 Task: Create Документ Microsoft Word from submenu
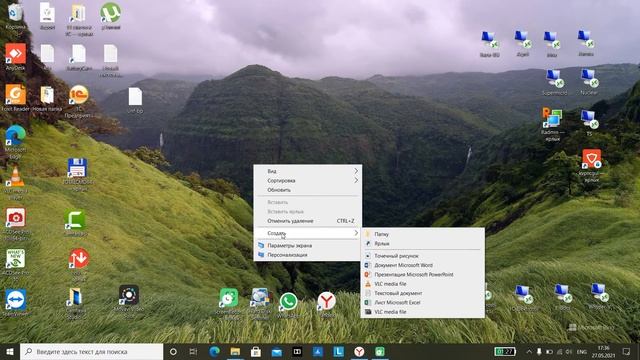click(422, 265)
